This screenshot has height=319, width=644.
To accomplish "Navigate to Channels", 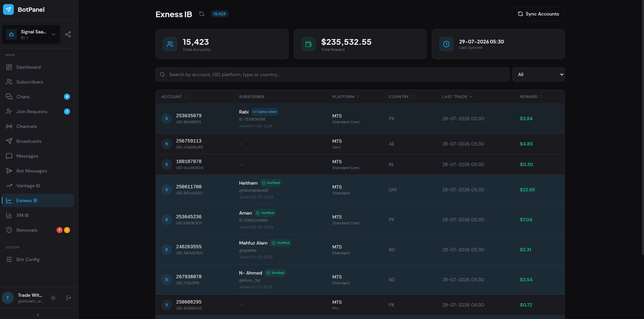I will pos(38,126).
